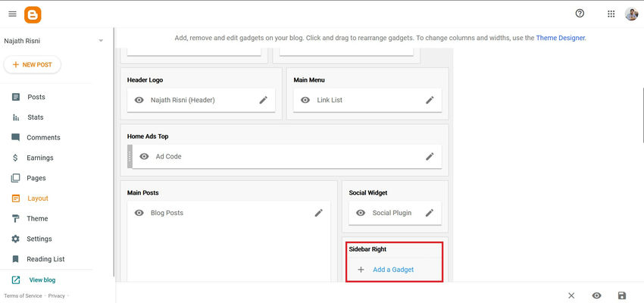This screenshot has width=644, height=303.
Task: Follow the Theme Designer link
Action: point(560,37)
